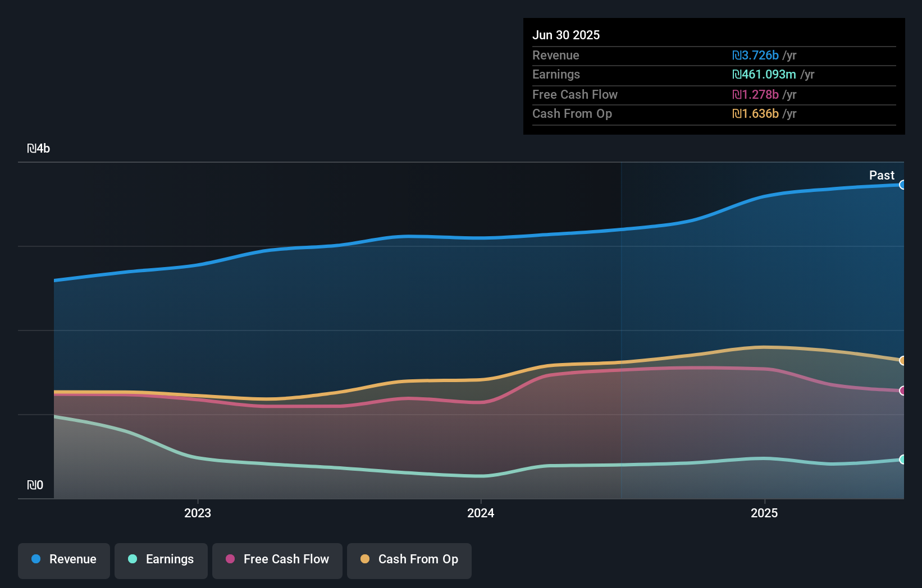Expand the Free Cash Flow legend entry
This screenshot has width=922, height=588.
[277, 559]
